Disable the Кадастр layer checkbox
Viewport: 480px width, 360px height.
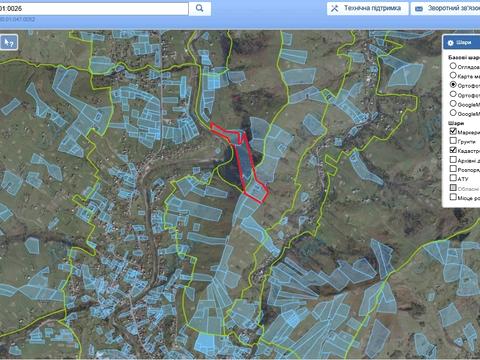point(453,150)
